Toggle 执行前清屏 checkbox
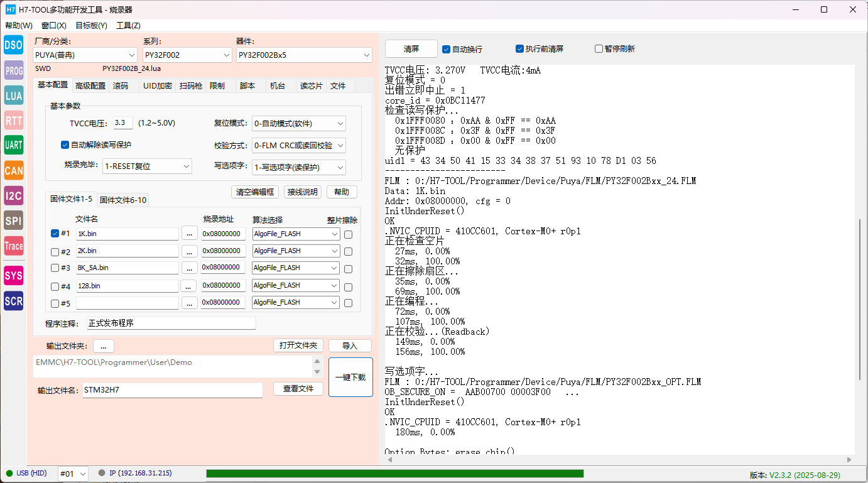This screenshot has height=483, width=868. point(519,49)
